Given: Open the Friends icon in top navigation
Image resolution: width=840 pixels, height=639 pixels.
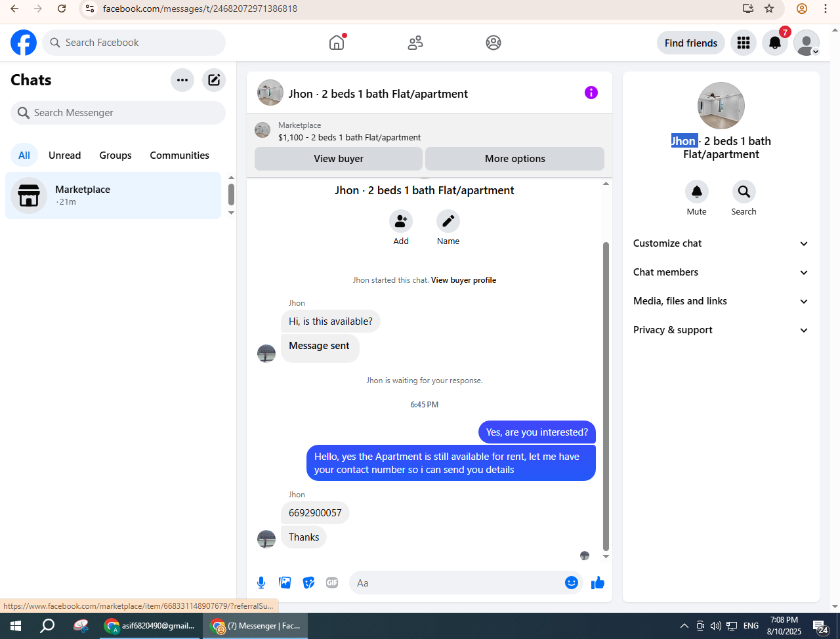Looking at the screenshot, I should click(415, 43).
